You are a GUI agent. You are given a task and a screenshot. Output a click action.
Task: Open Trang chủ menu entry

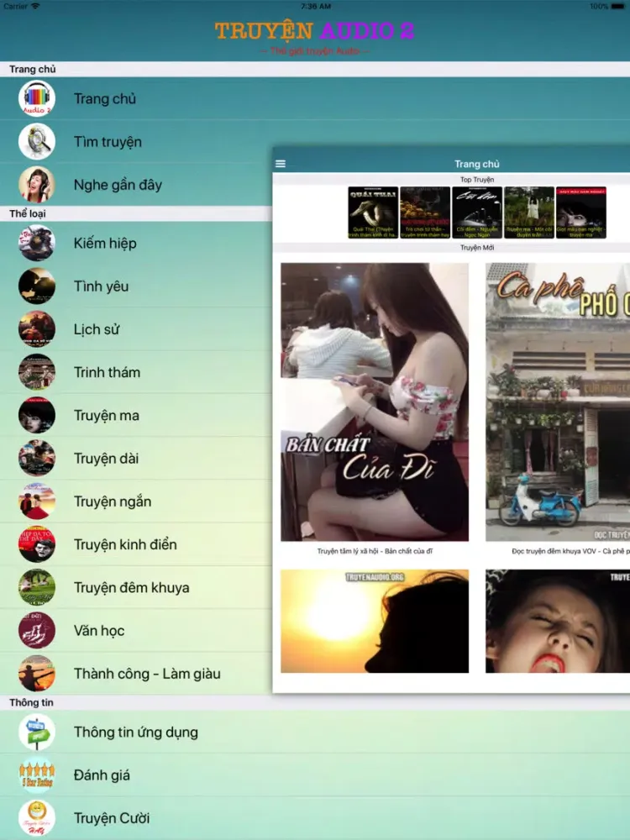coord(105,98)
